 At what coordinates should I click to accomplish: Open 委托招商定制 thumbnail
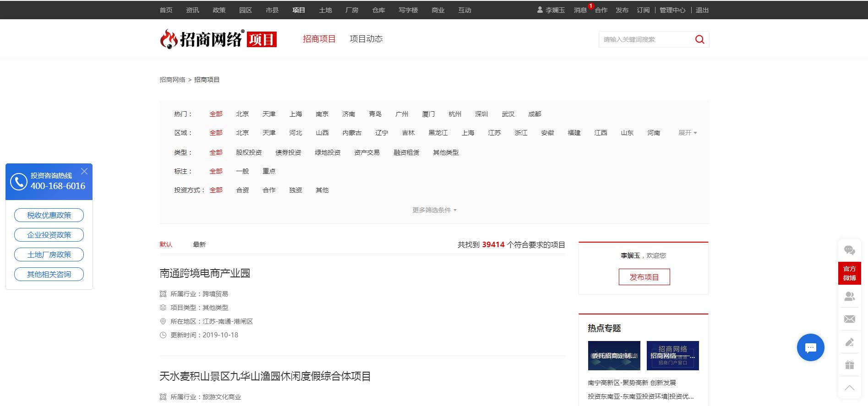click(x=614, y=356)
